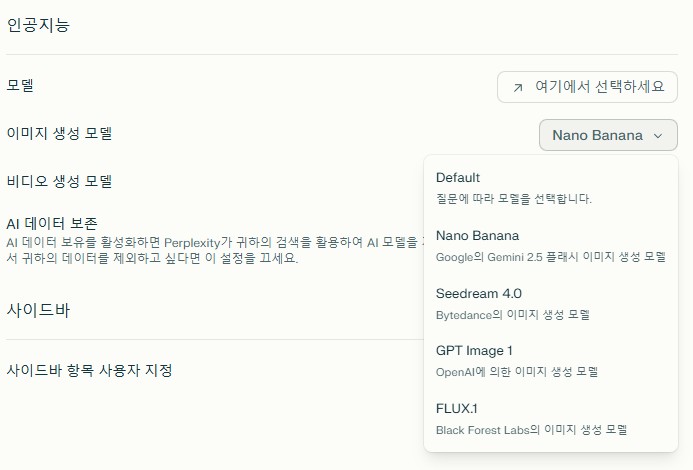The width and height of the screenshot is (693, 470).
Task: Click the arrow icon in the 여기에서 선택하세요 button
Action: click(517, 87)
